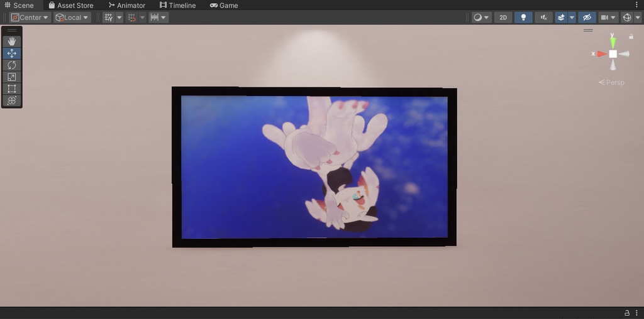Expand the Gizmos options dropdown arrow
The width and height of the screenshot is (644, 319).
[638, 17]
